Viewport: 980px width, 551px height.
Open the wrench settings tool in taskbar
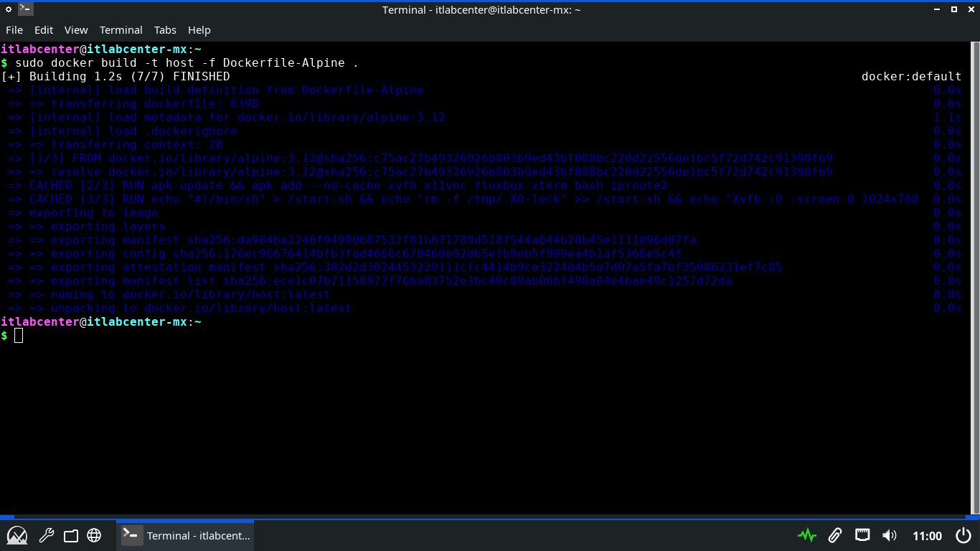pyautogui.click(x=47, y=535)
